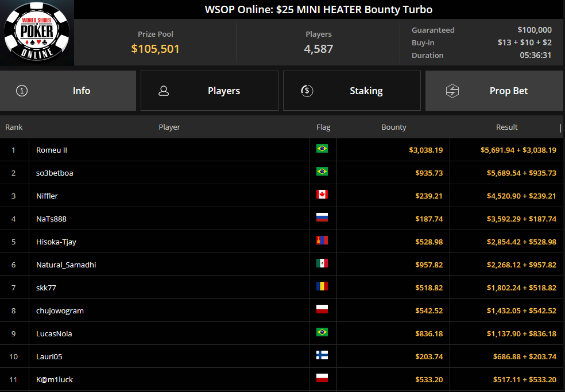Image resolution: width=565 pixels, height=392 pixels.
Task: Open the Info tab
Action: (x=68, y=91)
